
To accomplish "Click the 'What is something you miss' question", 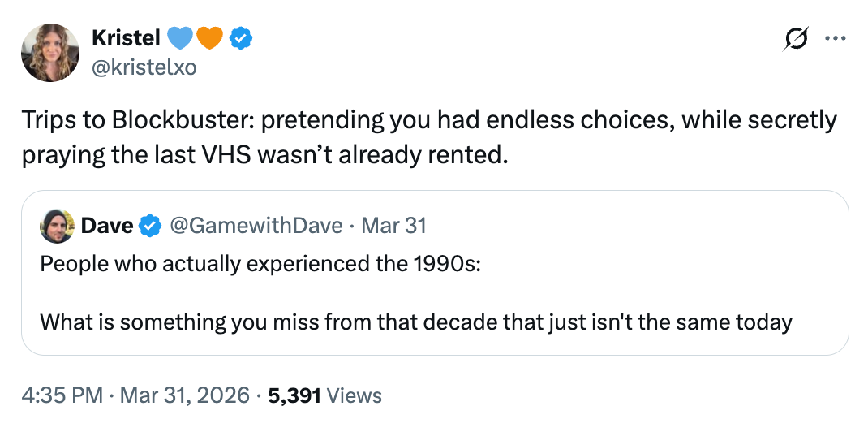I will 415,322.
